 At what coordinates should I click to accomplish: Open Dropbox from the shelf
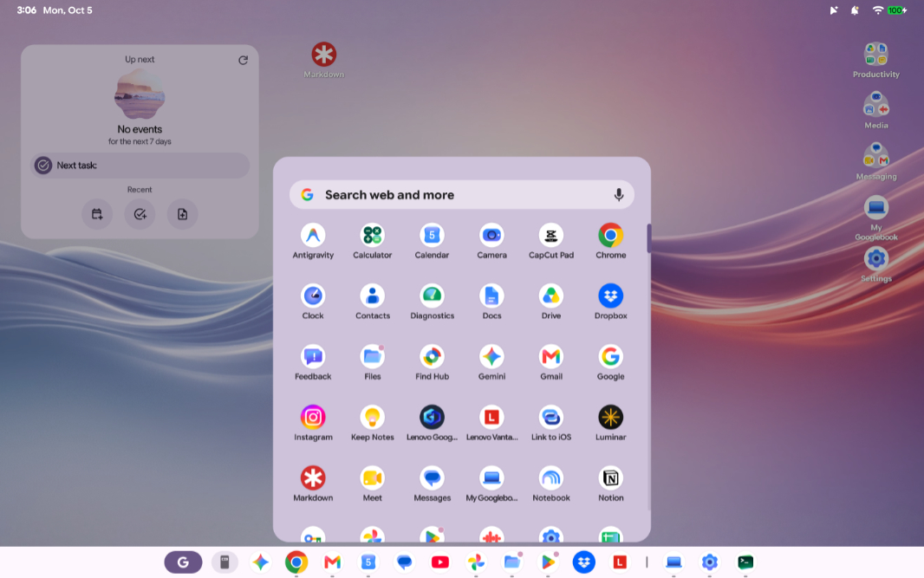[584, 562]
